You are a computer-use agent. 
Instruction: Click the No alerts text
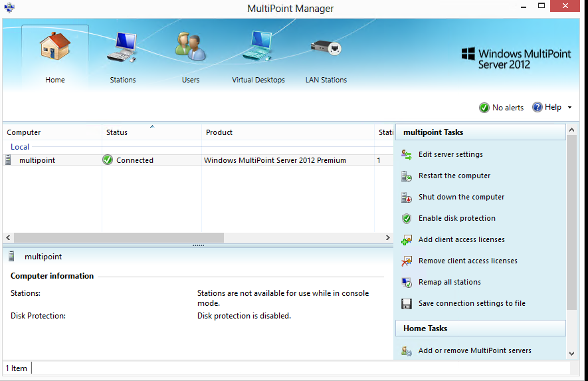tap(508, 108)
